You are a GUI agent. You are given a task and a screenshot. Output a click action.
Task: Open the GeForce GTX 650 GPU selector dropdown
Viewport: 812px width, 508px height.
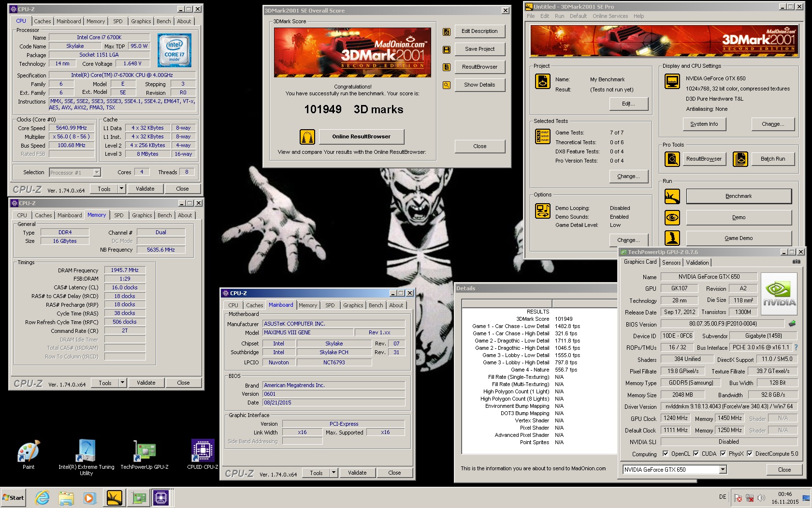coord(723,470)
